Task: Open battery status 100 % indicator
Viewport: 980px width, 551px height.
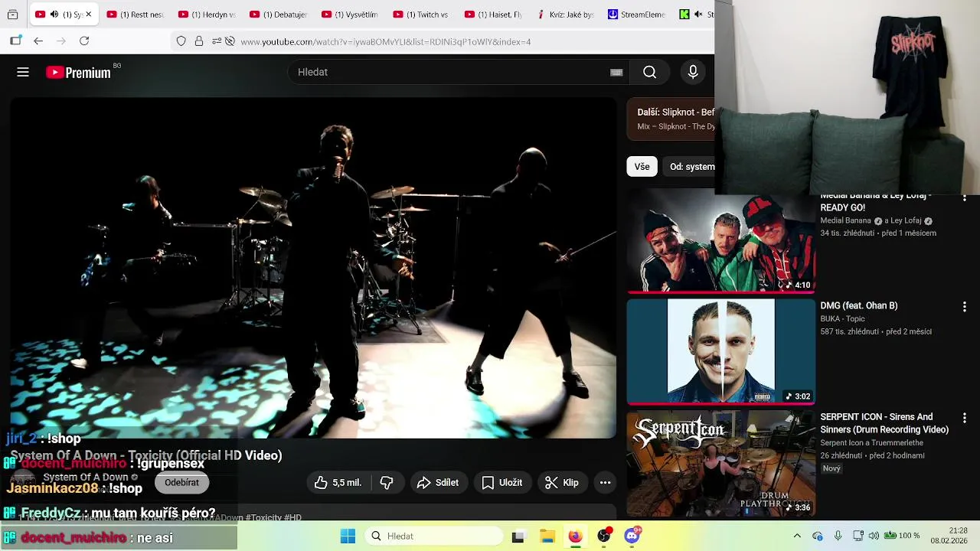Action: pos(902,536)
